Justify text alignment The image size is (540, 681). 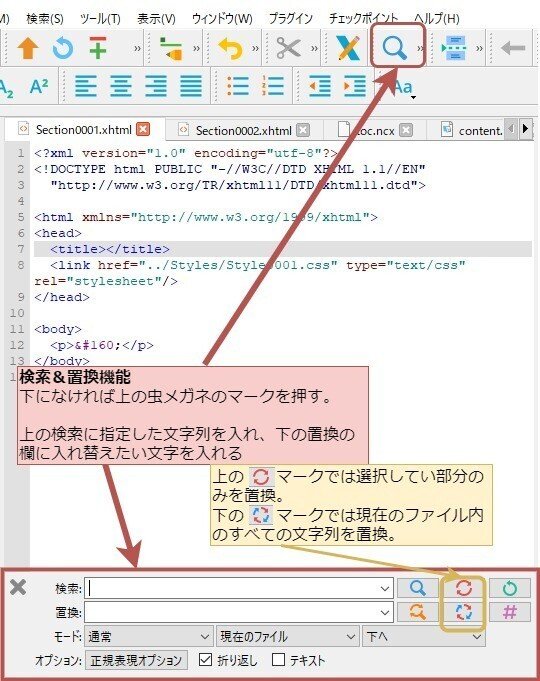pyautogui.click(x=191, y=86)
